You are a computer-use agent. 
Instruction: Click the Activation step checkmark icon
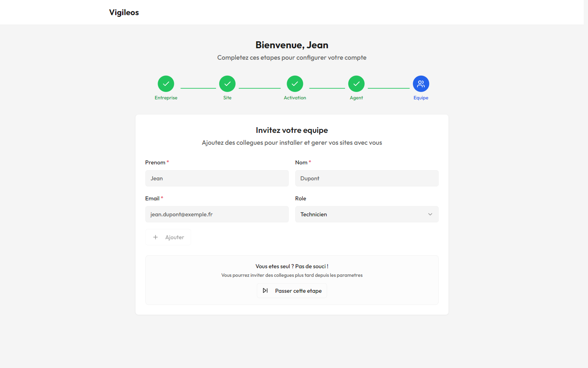click(295, 84)
